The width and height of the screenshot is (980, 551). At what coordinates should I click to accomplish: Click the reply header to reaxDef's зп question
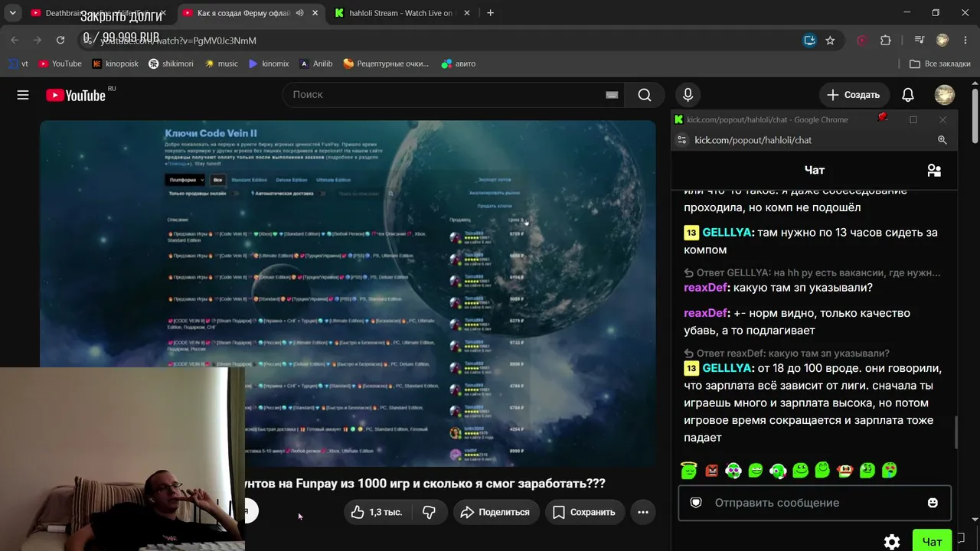click(786, 354)
